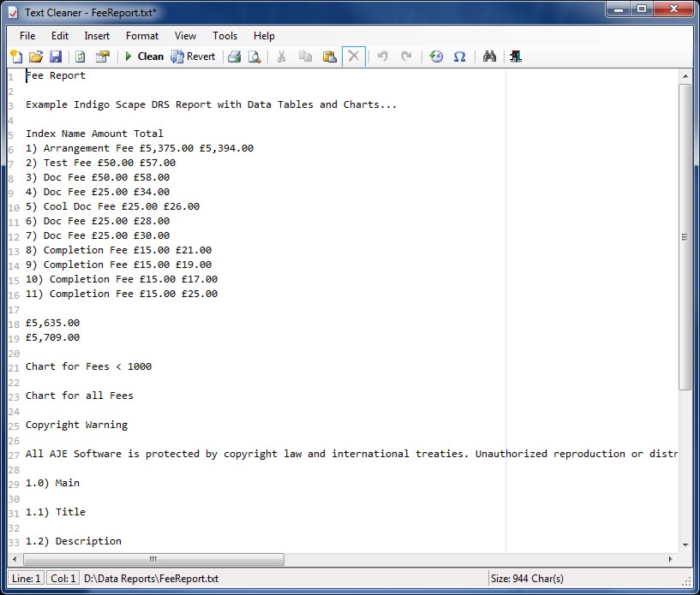The width and height of the screenshot is (700, 595).
Task: Place cursor on 'Copyright Warning' line
Action: pos(76,425)
